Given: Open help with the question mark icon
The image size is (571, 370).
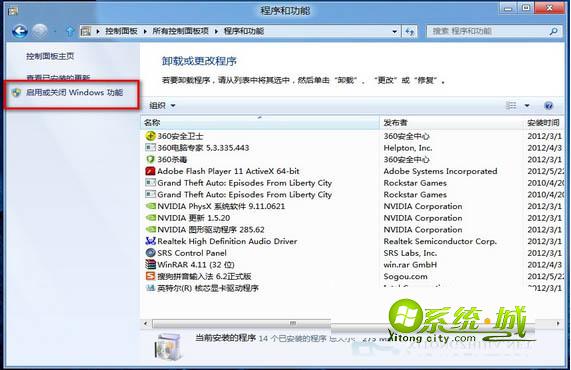Looking at the screenshot, I should tap(548, 106).
